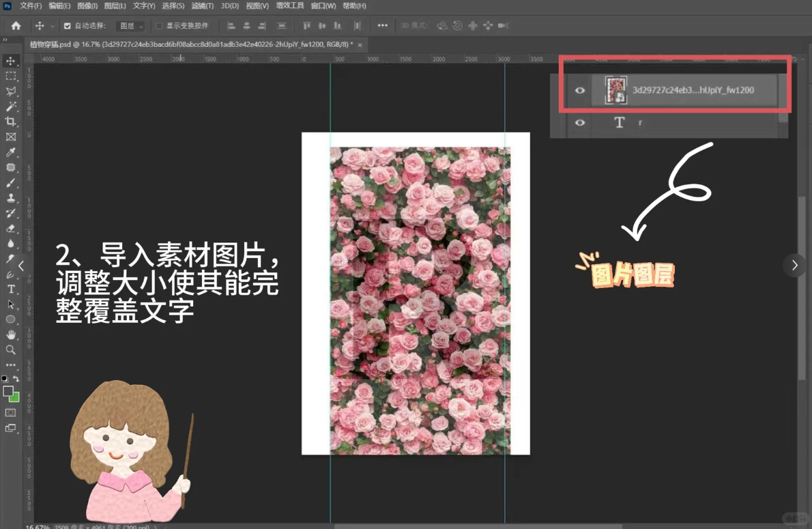Image resolution: width=812 pixels, height=529 pixels.
Task: Open the 图层 auto-select dropdown
Action: pyautogui.click(x=131, y=26)
